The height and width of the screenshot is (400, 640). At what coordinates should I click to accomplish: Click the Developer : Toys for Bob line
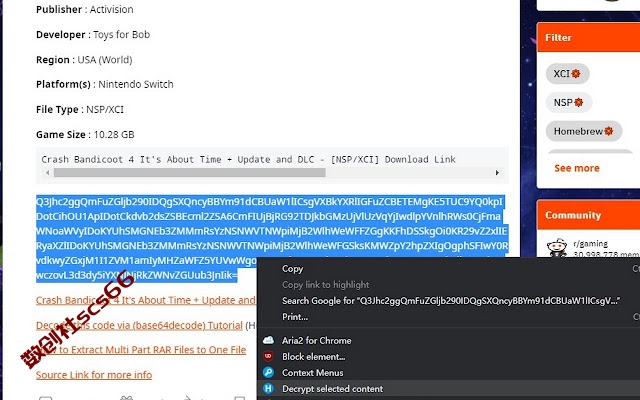93,34
